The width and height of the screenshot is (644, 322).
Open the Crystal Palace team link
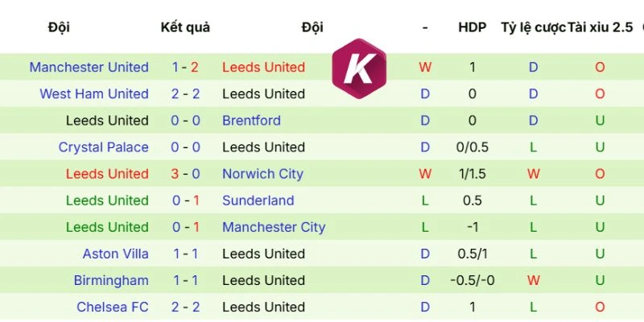point(103,147)
